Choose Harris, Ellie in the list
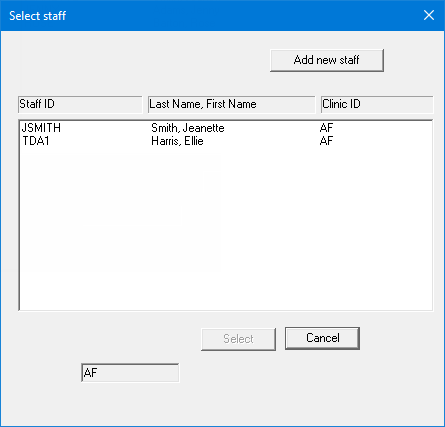 coord(177,141)
